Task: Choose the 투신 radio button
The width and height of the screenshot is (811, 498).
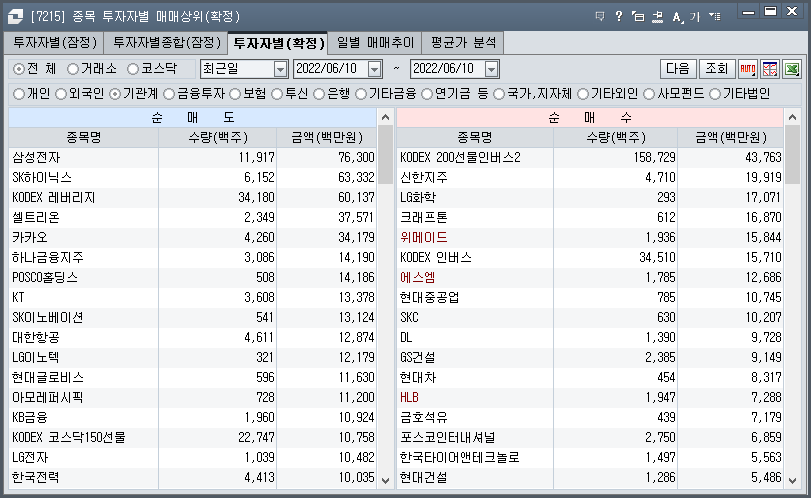Action: (x=277, y=94)
